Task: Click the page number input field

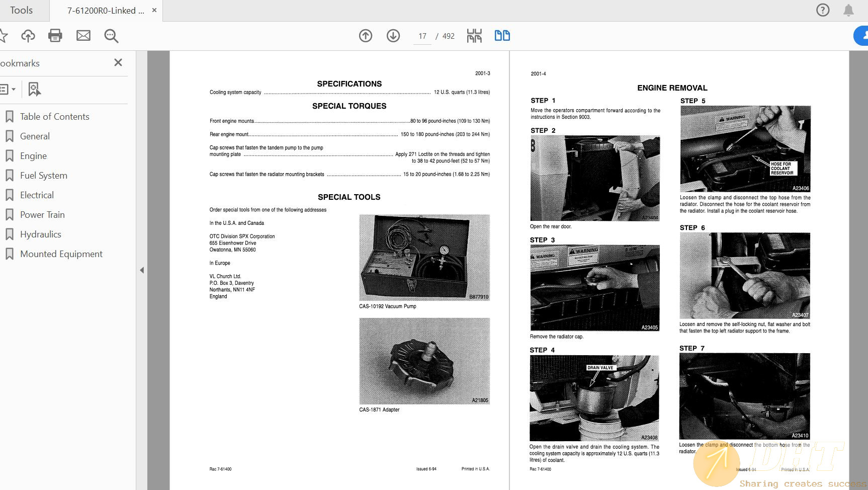Action: pos(422,36)
